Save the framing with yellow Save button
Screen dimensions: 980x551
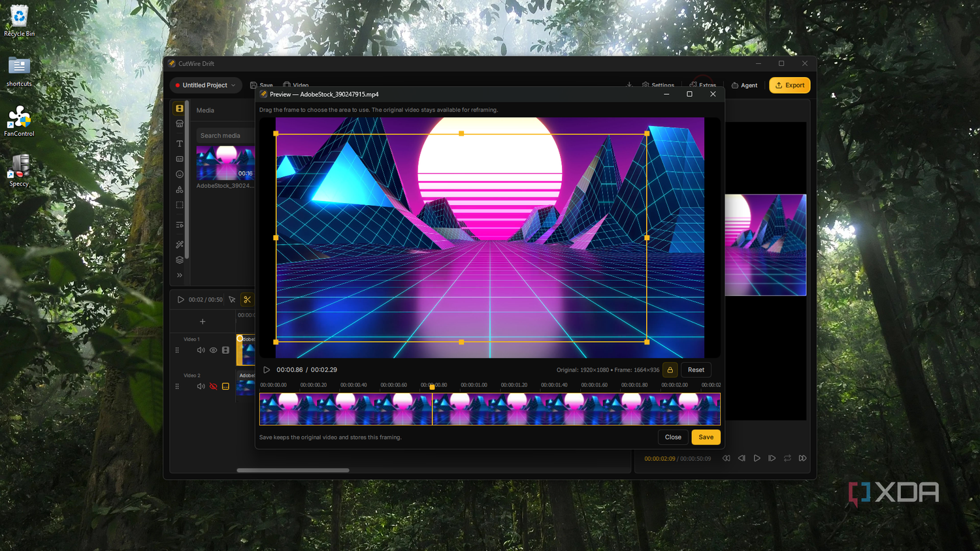pos(706,437)
